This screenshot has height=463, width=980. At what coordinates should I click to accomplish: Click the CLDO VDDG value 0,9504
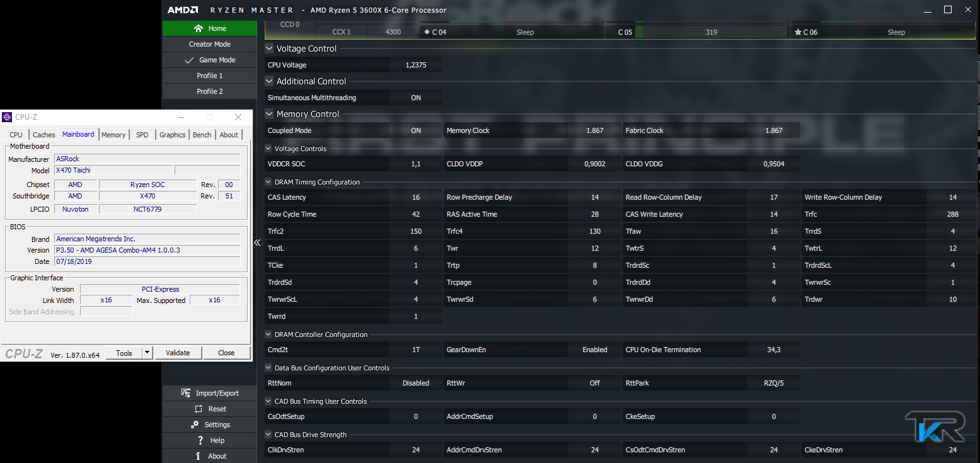(774, 164)
